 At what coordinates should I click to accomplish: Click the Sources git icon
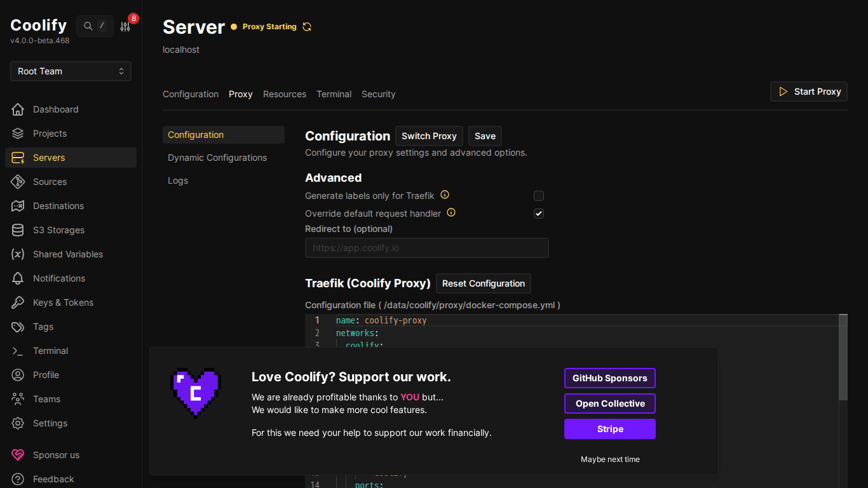tap(18, 182)
